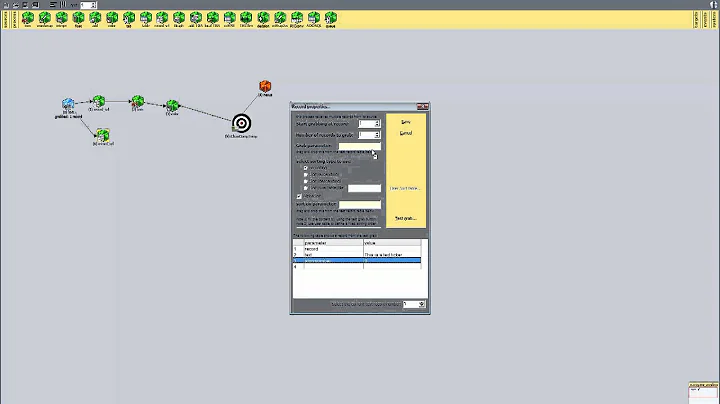Select the first green 'text' palette node
Screen dimensions: 720x404
28,18
